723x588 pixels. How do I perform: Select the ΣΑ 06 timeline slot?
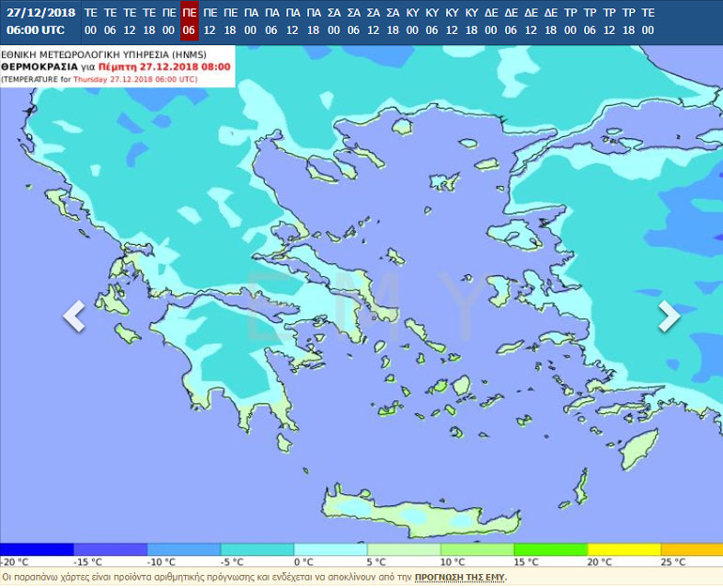[x=353, y=22]
